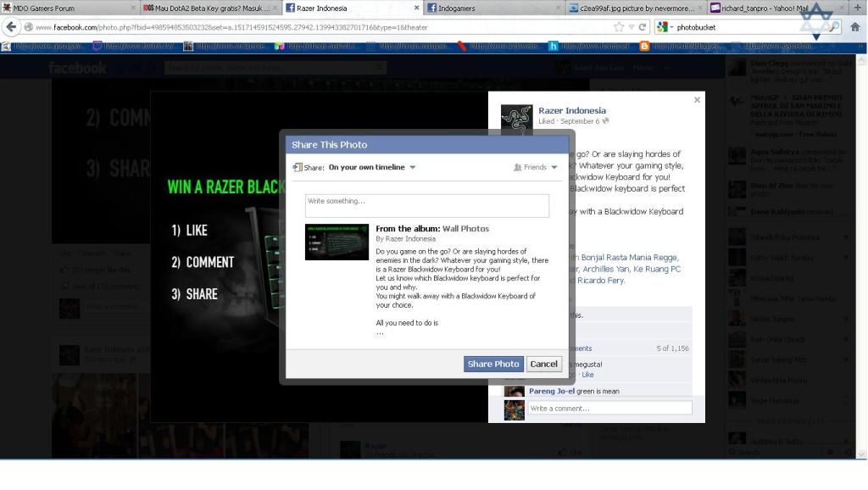
Task: Open the Blogger orange icon bookmark
Action: [x=644, y=46]
